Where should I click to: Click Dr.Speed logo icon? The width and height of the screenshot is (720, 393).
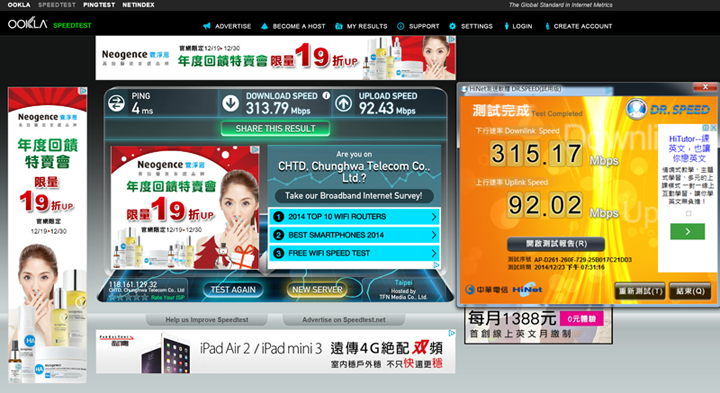[x=637, y=109]
